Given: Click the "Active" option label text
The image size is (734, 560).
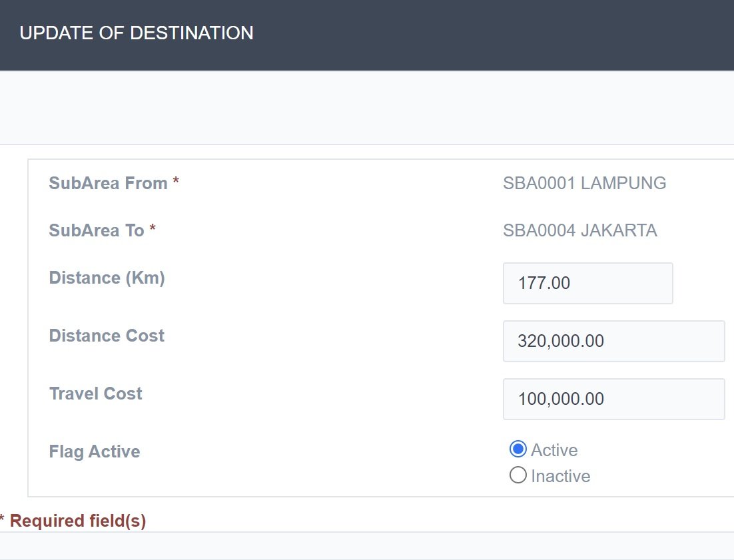Looking at the screenshot, I should coord(554,450).
